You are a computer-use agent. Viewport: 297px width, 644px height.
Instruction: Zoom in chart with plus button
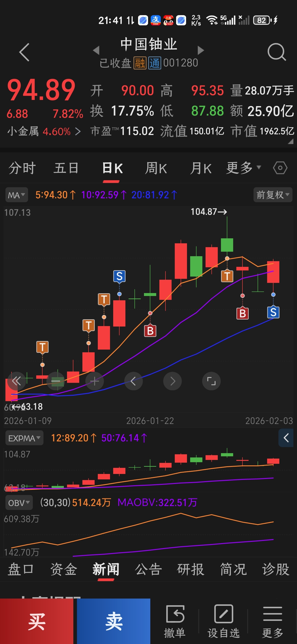tap(95, 381)
